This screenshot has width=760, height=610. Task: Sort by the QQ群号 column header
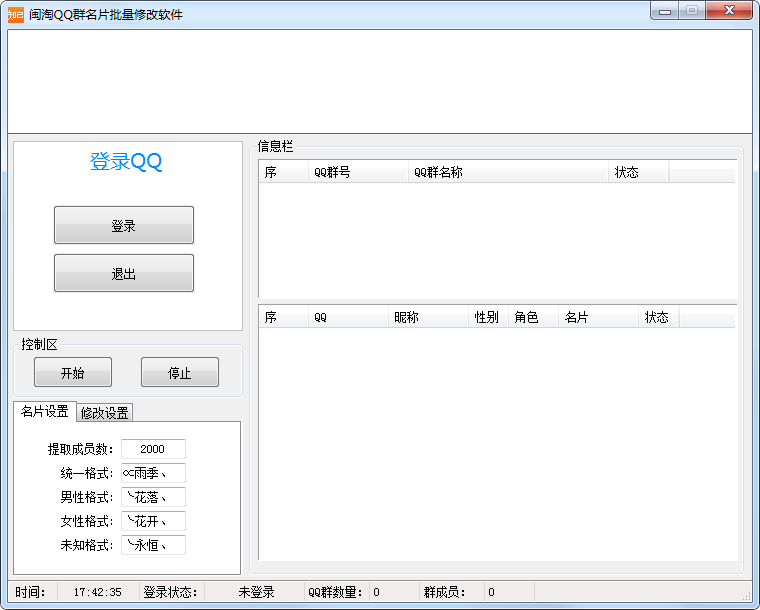[358, 172]
